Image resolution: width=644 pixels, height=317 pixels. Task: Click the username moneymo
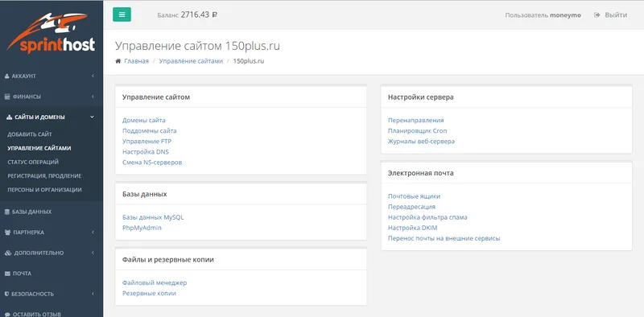click(x=566, y=15)
